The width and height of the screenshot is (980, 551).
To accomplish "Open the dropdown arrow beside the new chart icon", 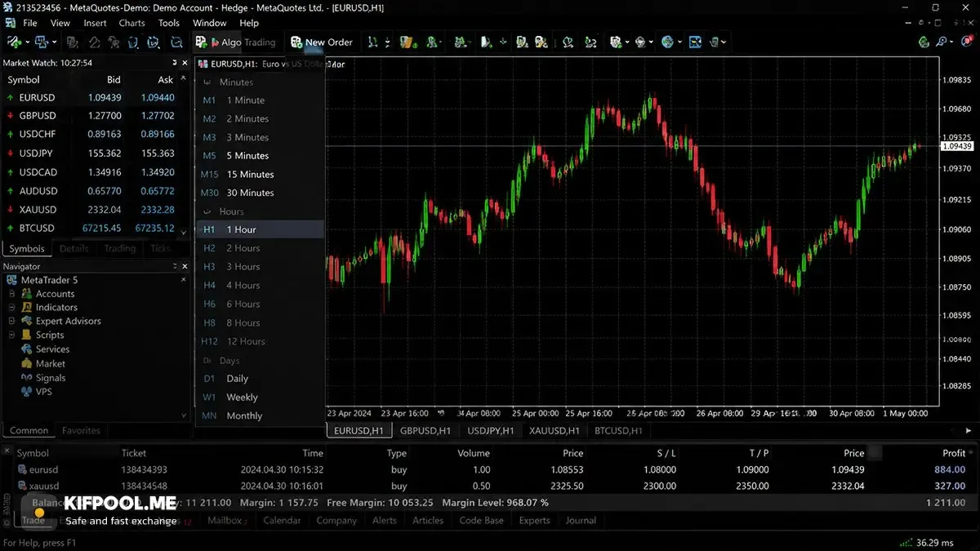I will click(x=27, y=42).
